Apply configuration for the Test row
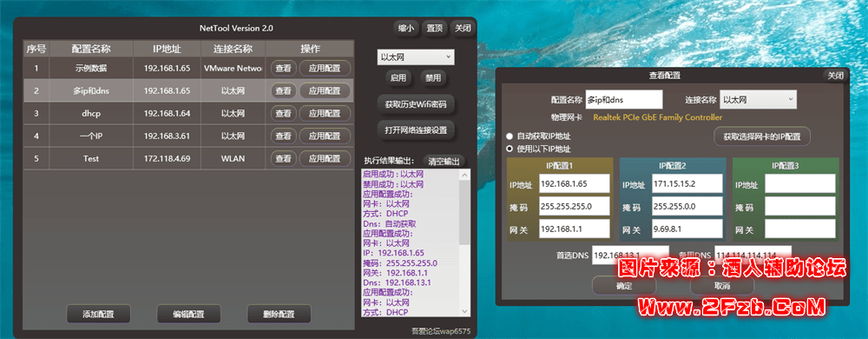868x339 pixels. pos(325,158)
